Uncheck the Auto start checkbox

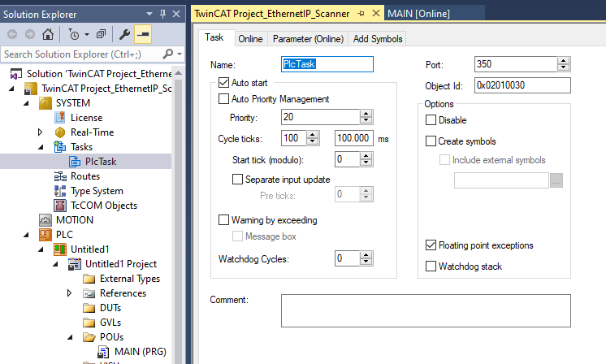pos(223,83)
